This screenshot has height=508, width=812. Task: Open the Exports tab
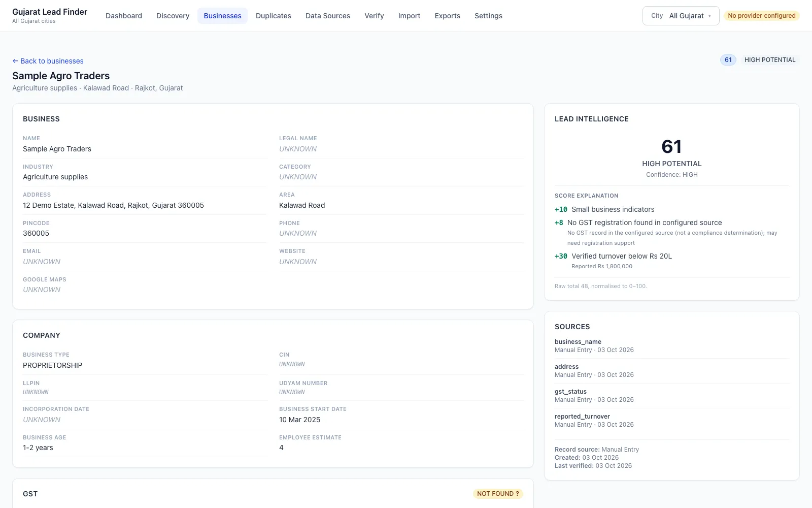point(447,16)
